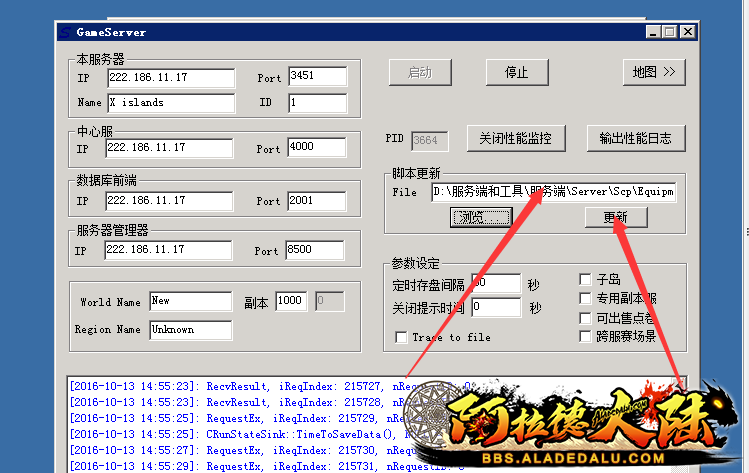This screenshot has width=749, height=473.
Task: Enable the Trace to file checkbox
Action: pos(402,337)
